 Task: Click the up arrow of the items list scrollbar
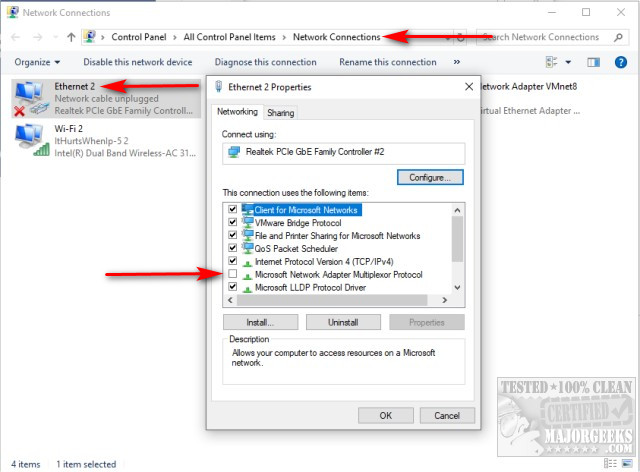[x=458, y=210]
